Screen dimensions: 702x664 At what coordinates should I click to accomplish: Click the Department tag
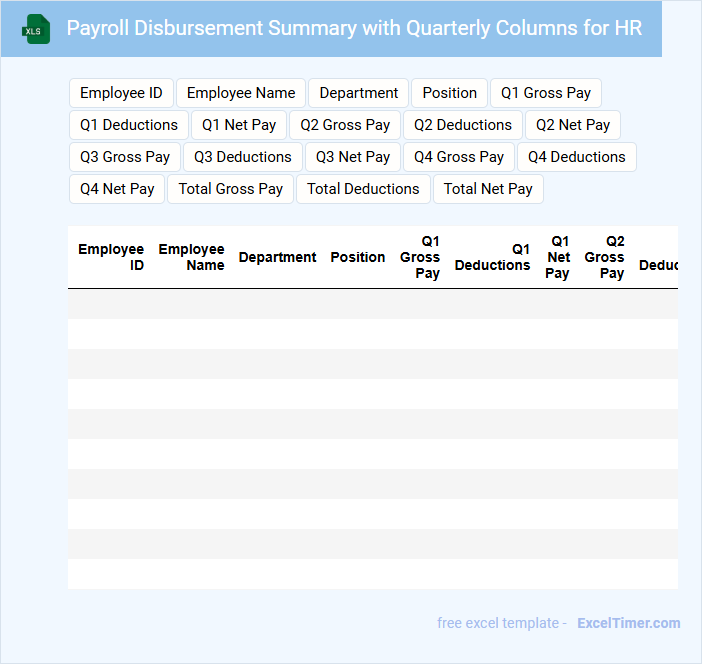359,93
